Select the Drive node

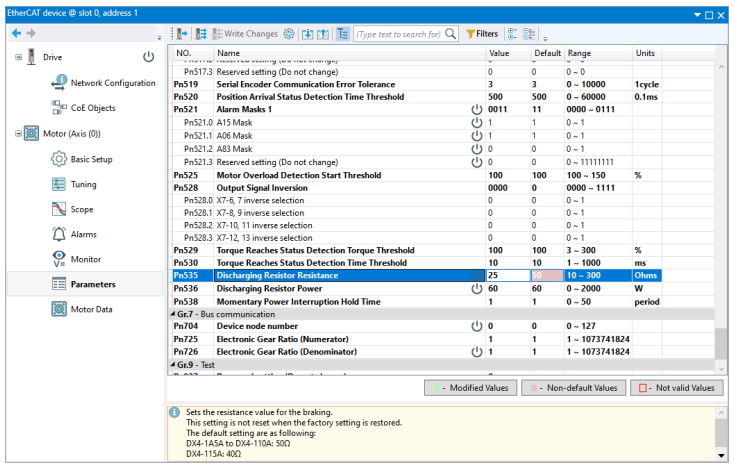[x=52, y=57]
